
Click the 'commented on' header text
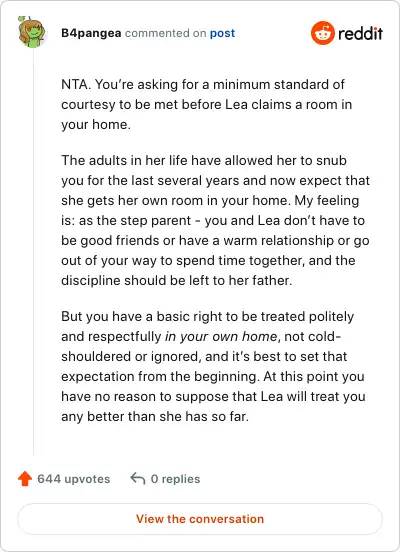pyautogui.click(x=165, y=33)
